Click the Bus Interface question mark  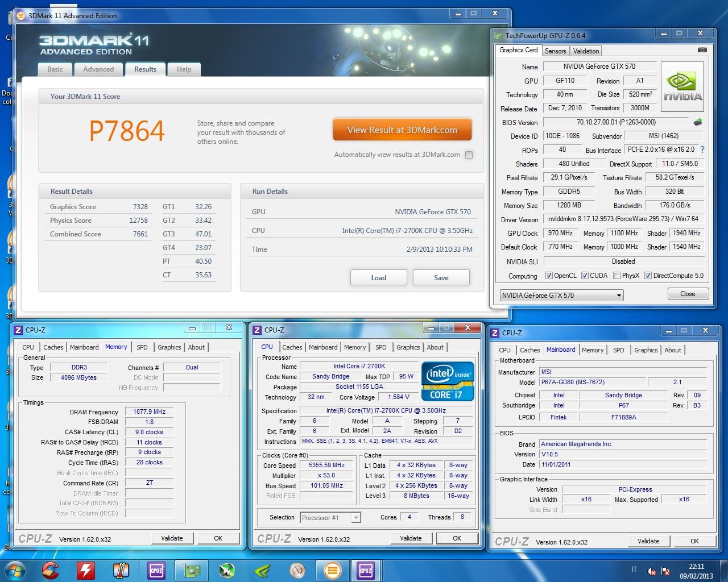(x=702, y=149)
